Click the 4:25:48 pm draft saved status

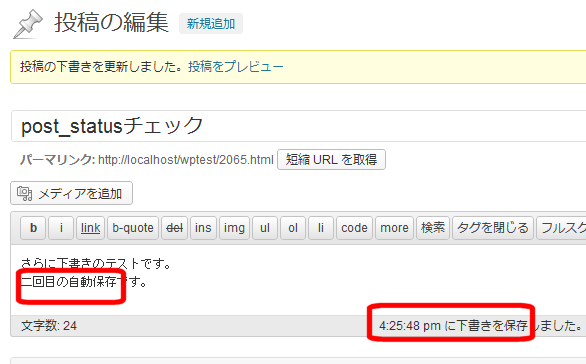coord(480,326)
